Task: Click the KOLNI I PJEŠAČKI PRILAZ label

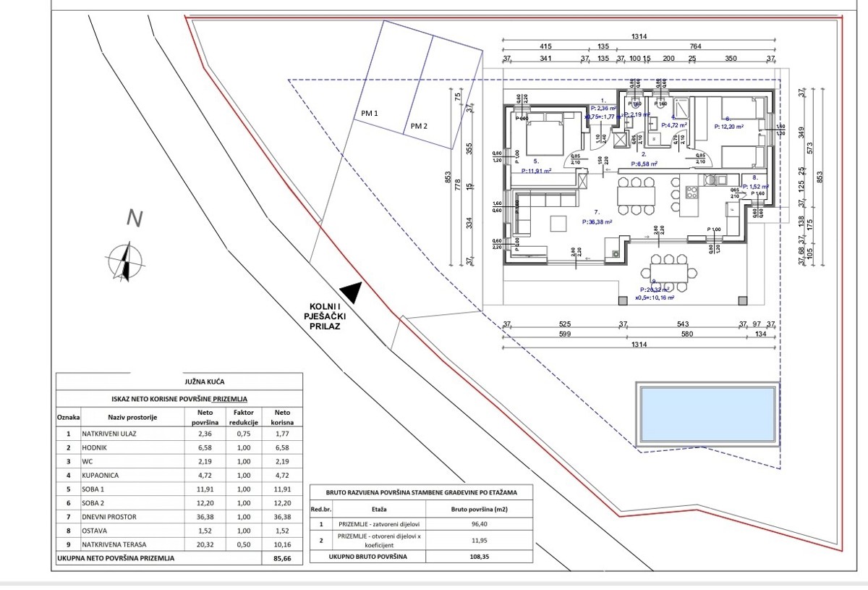Action: (322, 317)
